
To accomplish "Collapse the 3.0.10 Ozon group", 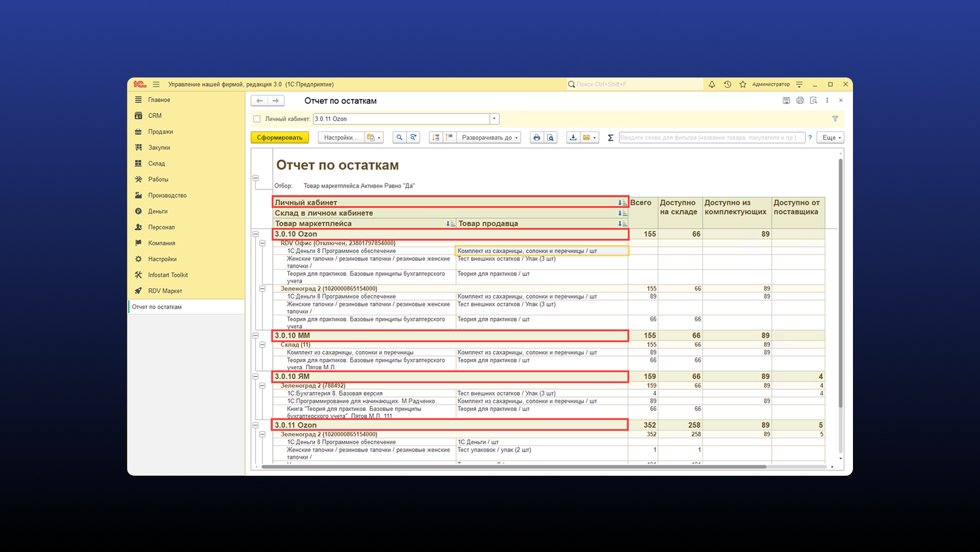I will click(255, 234).
